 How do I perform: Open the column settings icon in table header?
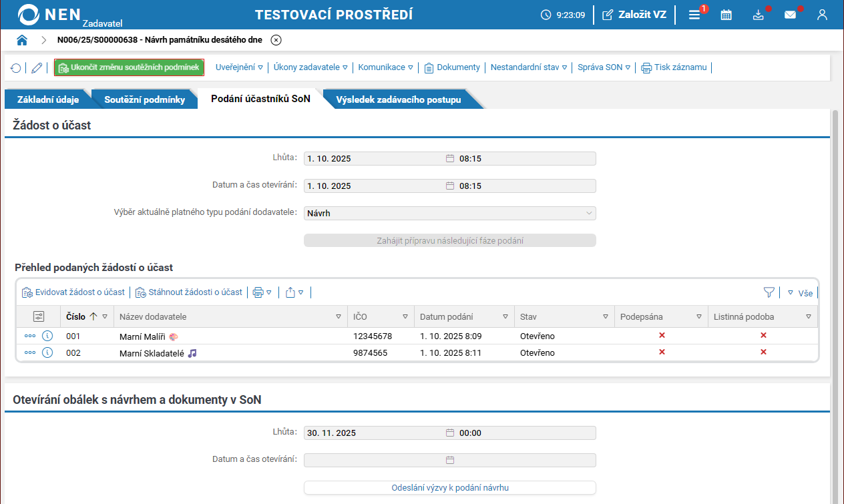[38, 316]
